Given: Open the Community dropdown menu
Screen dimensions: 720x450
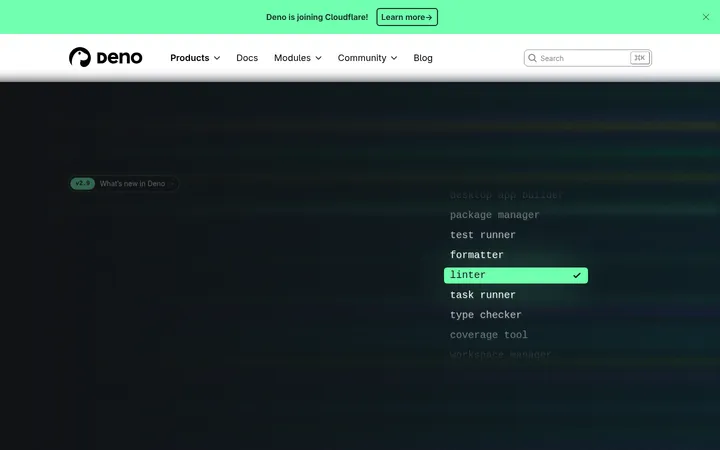Looking at the screenshot, I should click(x=367, y=58).
